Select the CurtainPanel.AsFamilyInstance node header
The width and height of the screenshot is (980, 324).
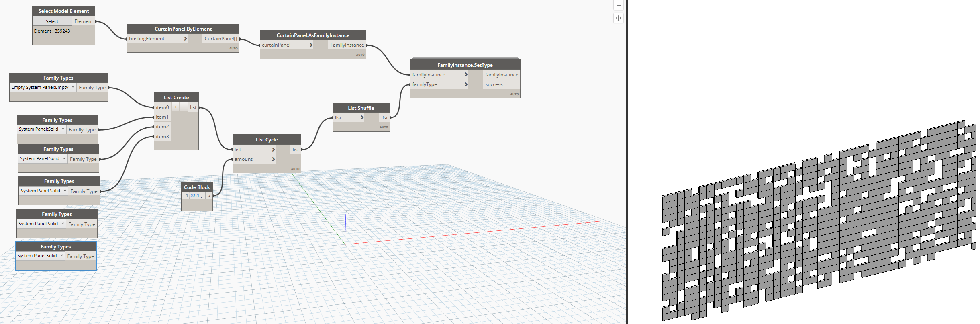coord(313,35)
